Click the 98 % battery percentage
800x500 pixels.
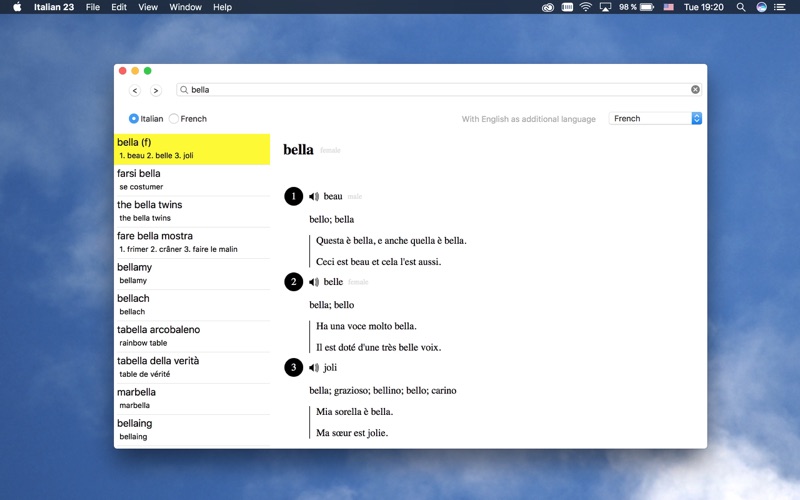(628, 7)
